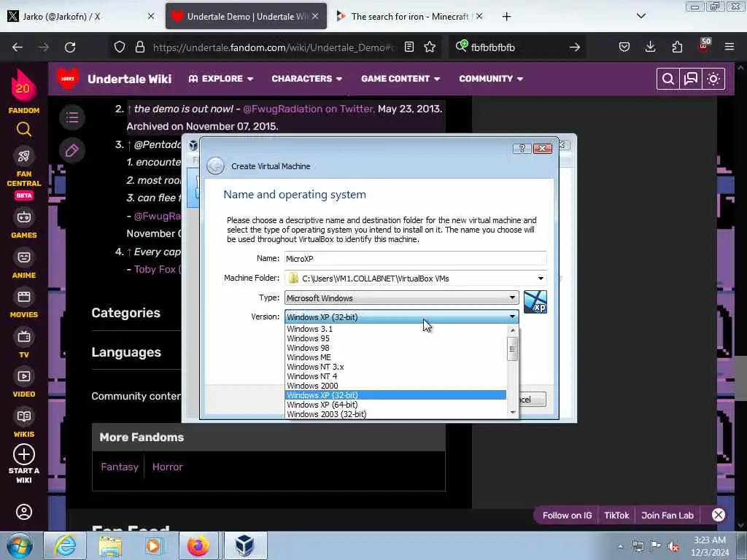Open TV section in Fandom sidebar

(24, 343)
